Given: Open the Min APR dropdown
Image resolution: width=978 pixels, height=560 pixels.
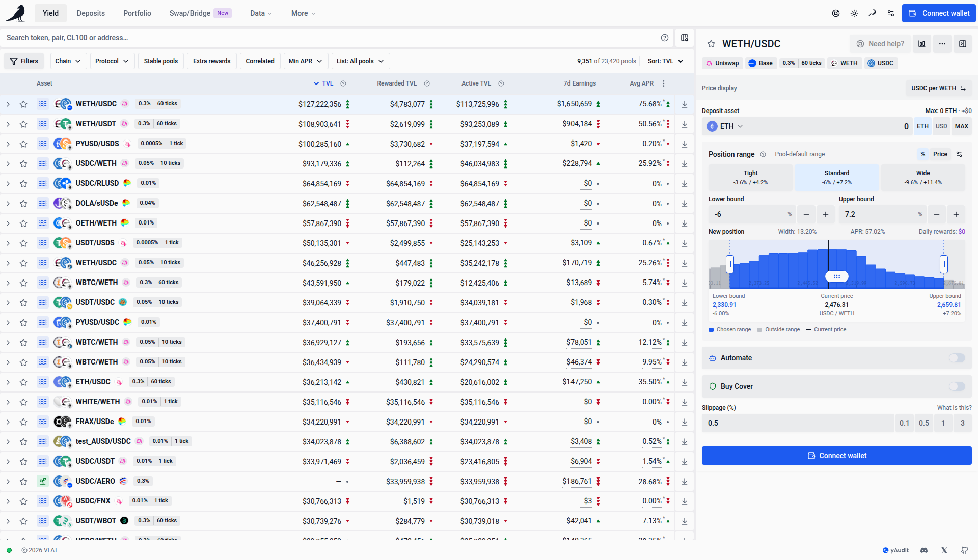Looking at the screenshot, I should tap(305, 61).
